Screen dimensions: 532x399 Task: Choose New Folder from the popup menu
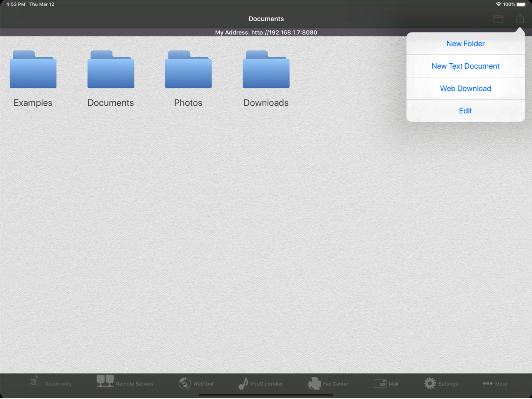point(465,44)
